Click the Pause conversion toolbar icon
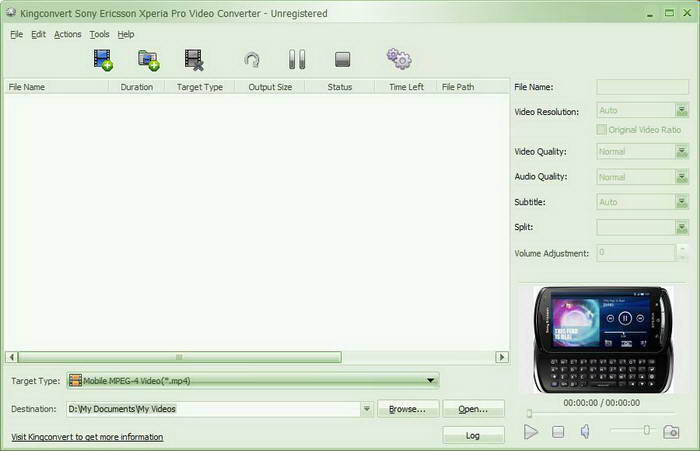 [x=297, y=59]
